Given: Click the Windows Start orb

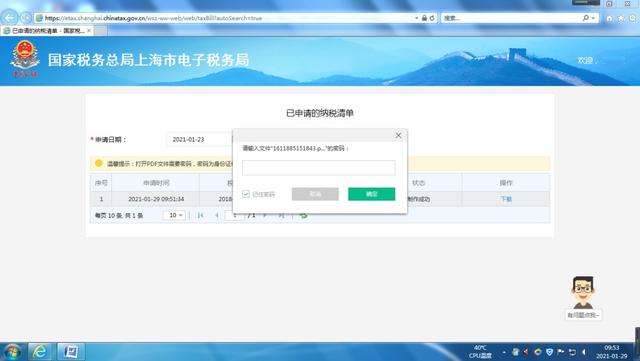Looking at the screenshot, I should click(12, 352).
